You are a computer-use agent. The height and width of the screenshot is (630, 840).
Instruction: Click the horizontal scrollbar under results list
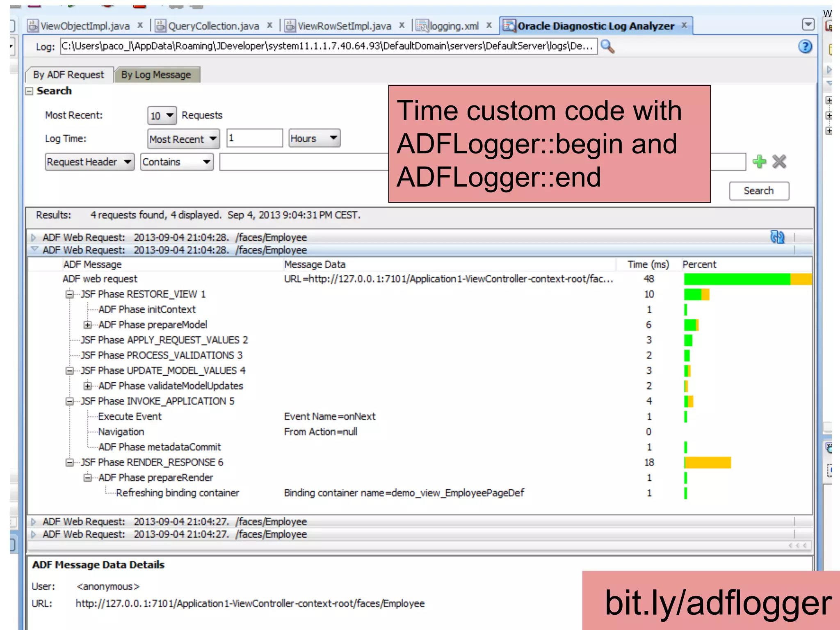click(x=419, y=546)
